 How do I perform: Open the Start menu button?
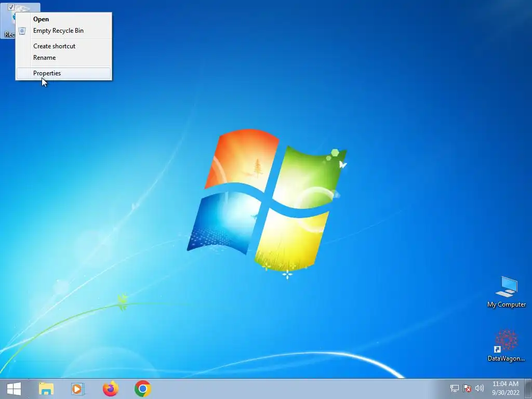(14, 389)
